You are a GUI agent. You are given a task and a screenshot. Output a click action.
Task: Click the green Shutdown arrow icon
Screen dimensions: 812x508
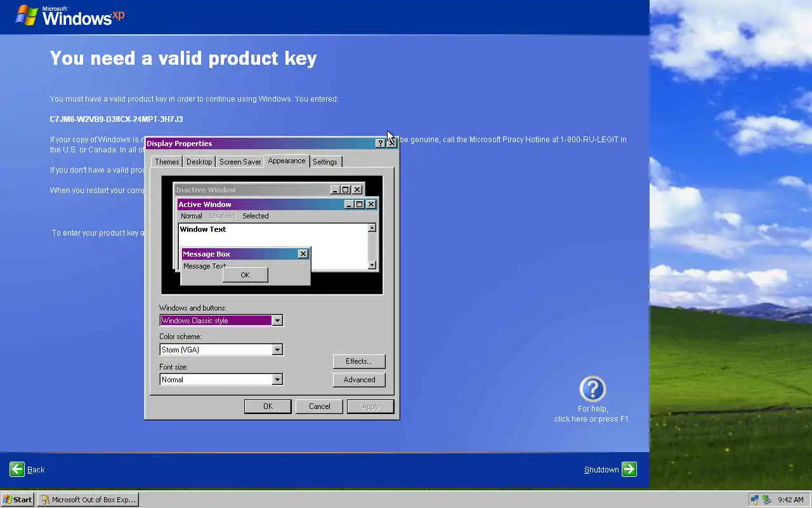(x=629, y=469)
